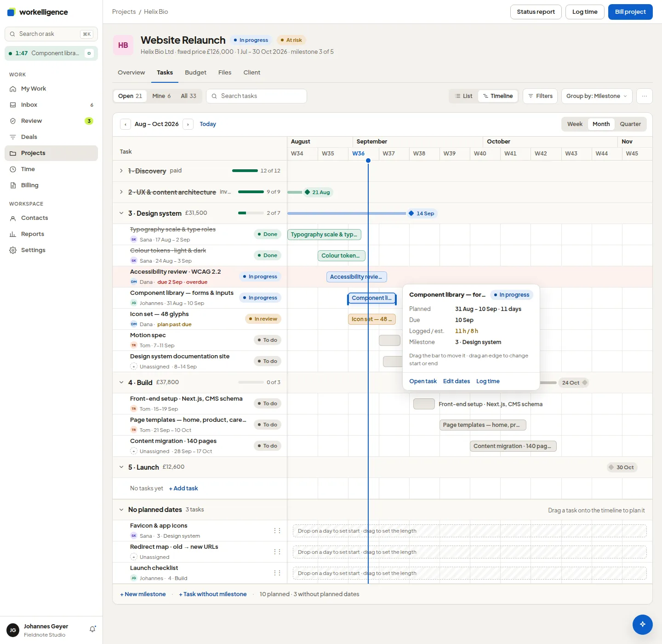Expand the 1 · Discovery milestone

(x=121, y=171)
